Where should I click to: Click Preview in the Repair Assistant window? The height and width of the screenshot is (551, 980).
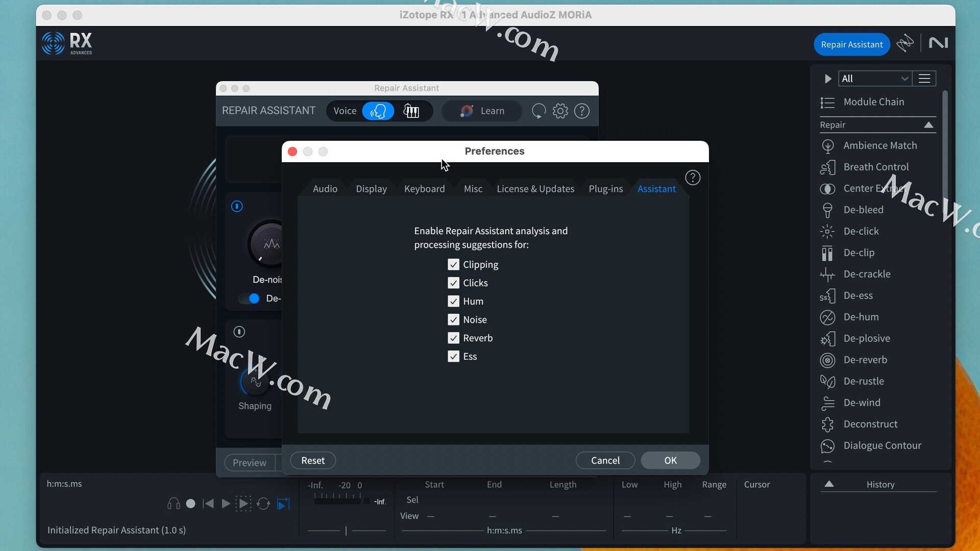pos(250,463)
